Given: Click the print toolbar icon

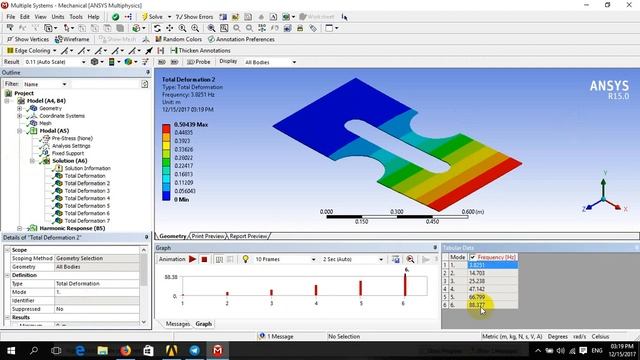Looking at the screenshot, I should [300, 28].
